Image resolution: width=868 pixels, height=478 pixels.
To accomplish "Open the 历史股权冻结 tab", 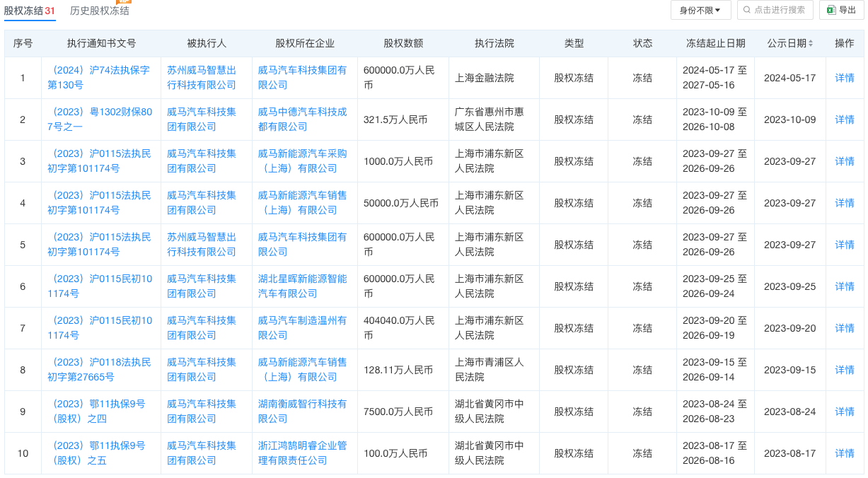I will (100, 11).
